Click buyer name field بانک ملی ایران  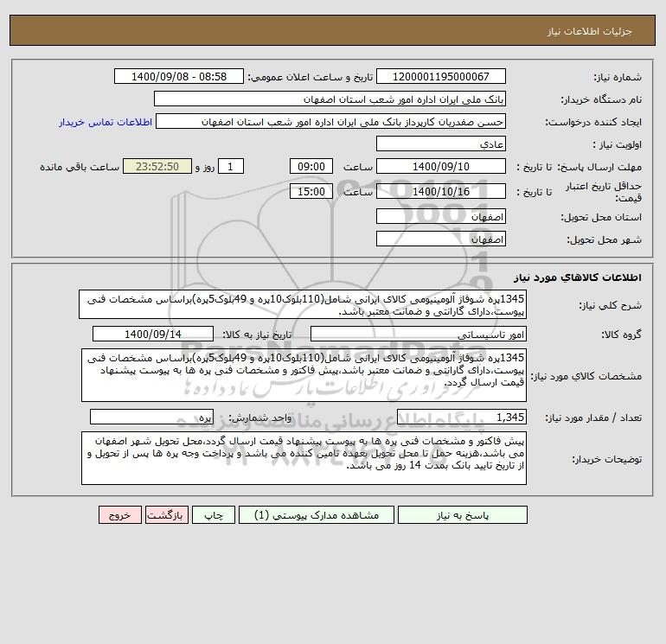pos(330,99)
